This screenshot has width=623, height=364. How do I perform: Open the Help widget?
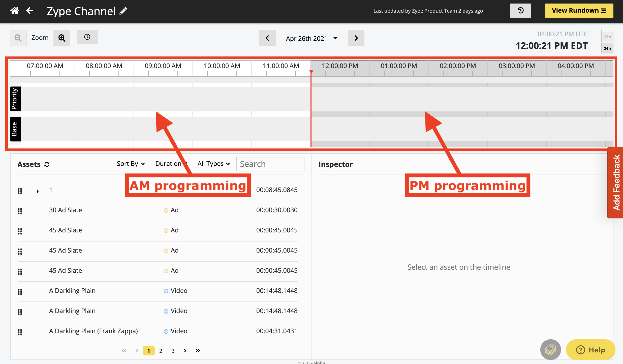tap(590, 350)
